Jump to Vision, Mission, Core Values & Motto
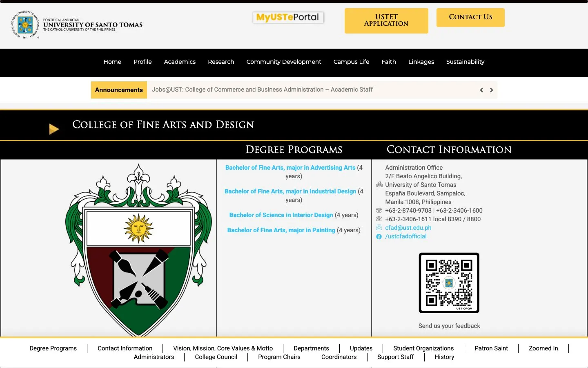This screenshot has width=588, height=368. click(223, 348)
